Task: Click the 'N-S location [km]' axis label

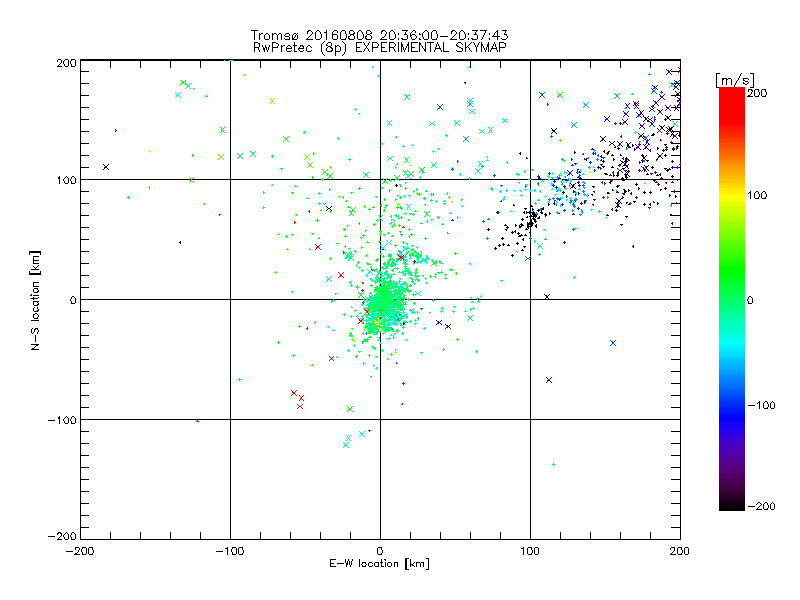Action: coord(35,301)
